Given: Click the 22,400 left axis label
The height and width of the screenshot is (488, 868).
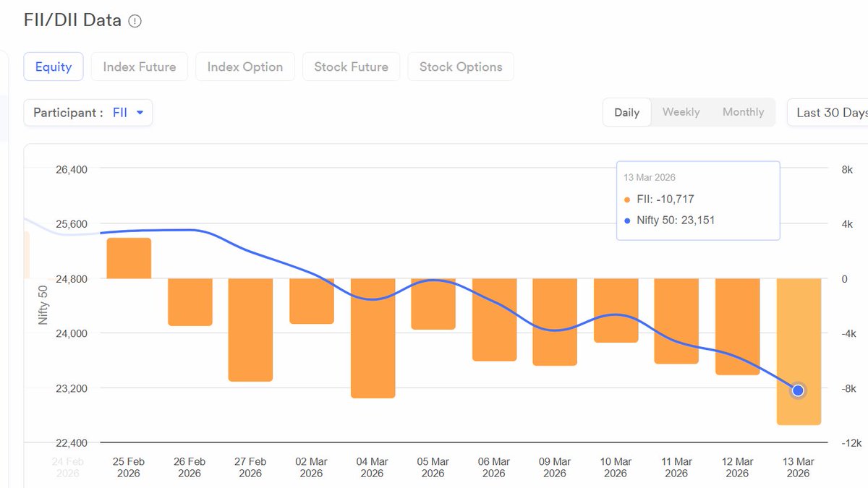Looking at the screenshot, I should coord(72,442).
